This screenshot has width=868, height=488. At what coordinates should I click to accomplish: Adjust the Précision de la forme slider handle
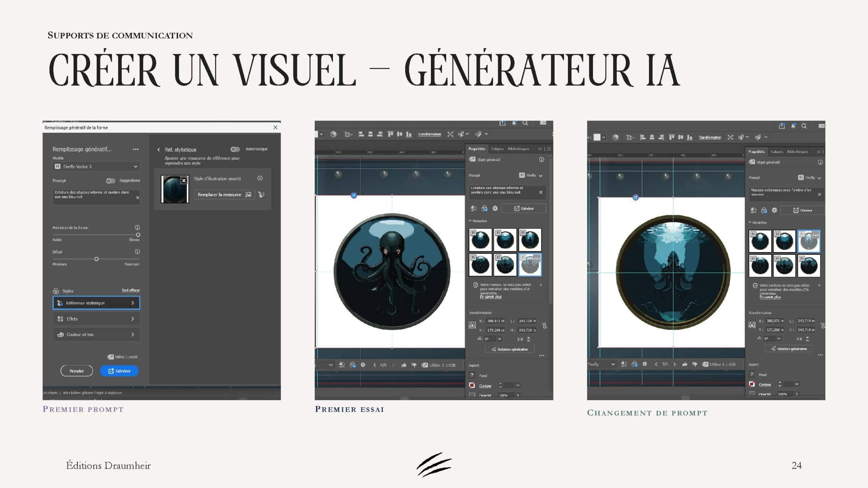138,235
